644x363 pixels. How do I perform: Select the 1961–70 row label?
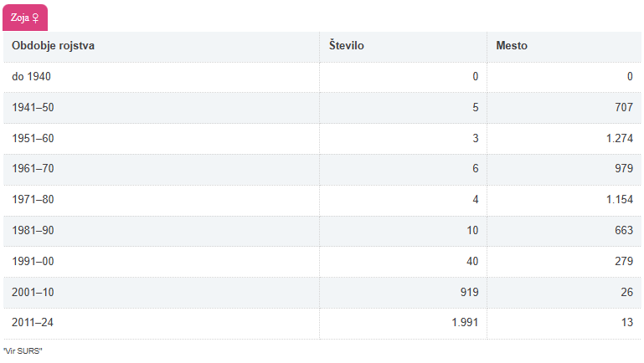33,169
